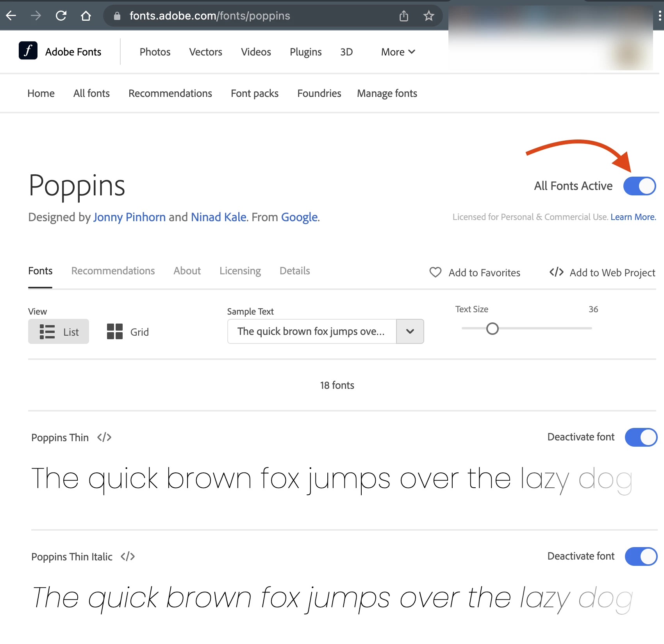Click the Add to Web Project code icon
The width and height of the screenshot is (664, 644).
click(556, 272)
